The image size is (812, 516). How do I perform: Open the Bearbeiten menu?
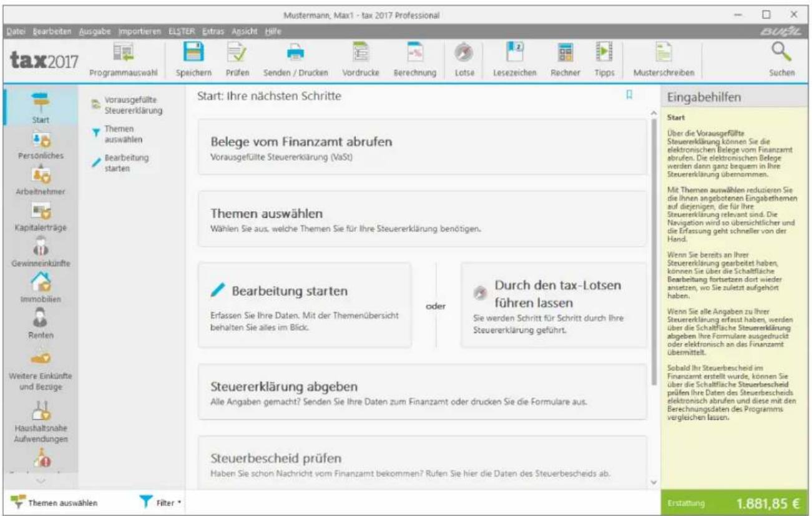tap(52, 31)
